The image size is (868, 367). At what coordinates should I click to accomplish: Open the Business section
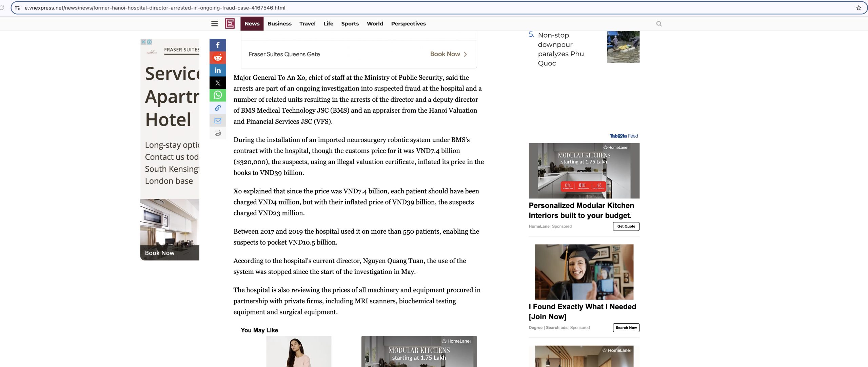coord(279,24)
